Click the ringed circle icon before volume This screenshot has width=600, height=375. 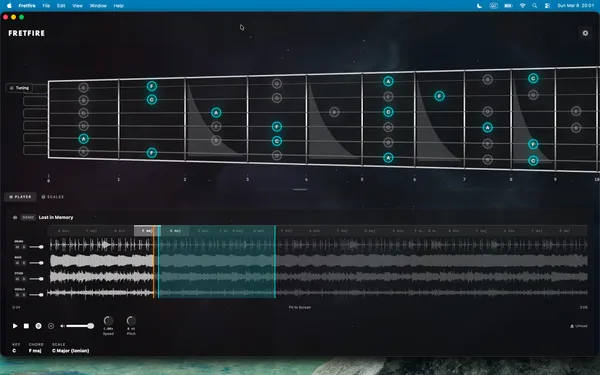[x=51, y=326]
